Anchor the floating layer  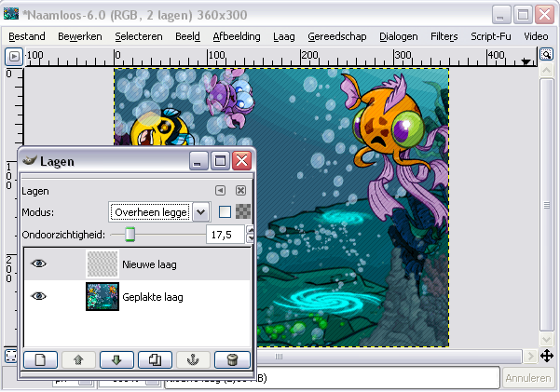tap(193, 359)
